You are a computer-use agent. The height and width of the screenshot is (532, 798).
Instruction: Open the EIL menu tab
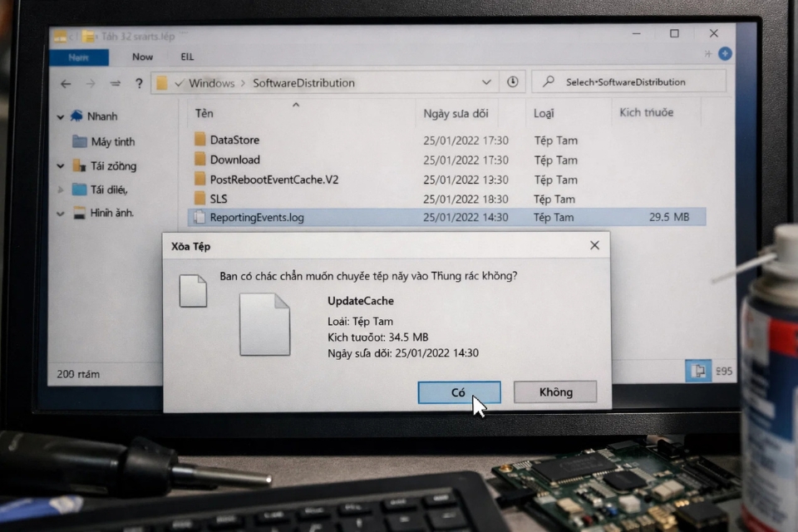coord(187,57)
